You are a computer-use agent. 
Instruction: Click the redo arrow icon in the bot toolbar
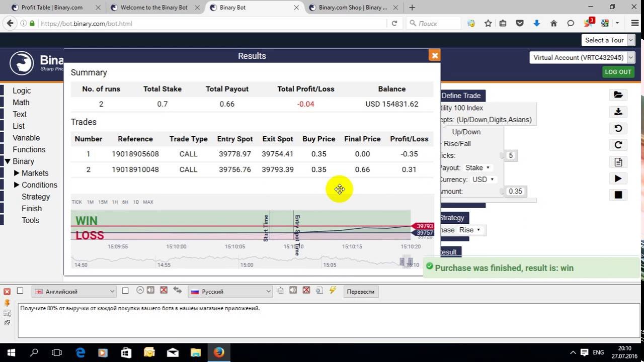[618, 145]
